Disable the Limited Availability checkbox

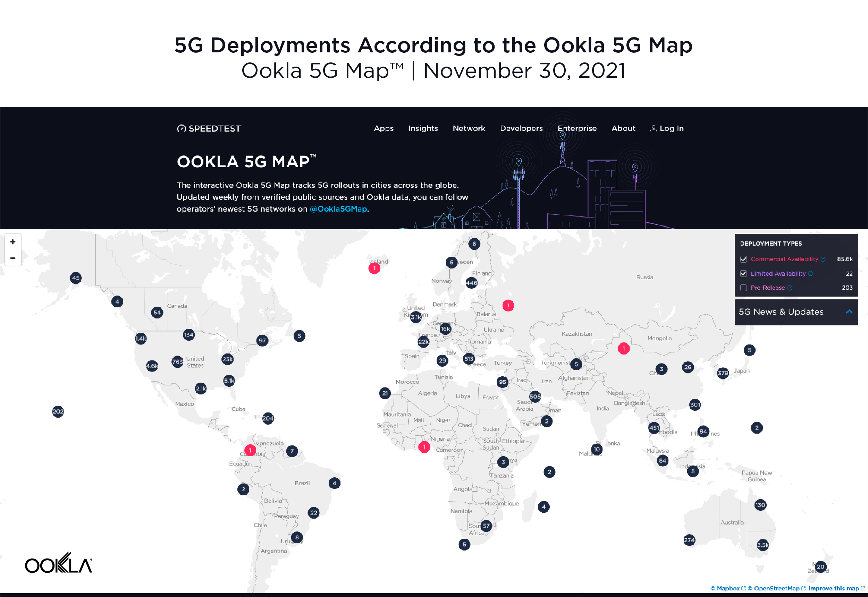tap(744, 274)
